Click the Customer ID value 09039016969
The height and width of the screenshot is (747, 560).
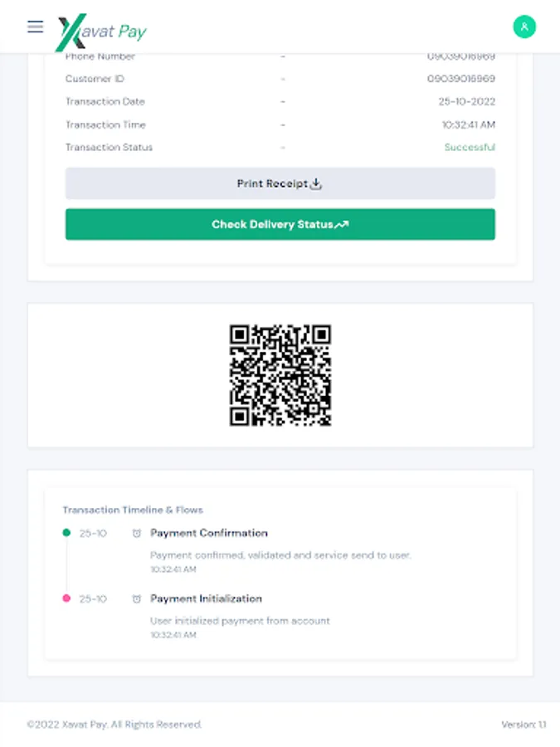pyautogui.click(x=461, y=79)
